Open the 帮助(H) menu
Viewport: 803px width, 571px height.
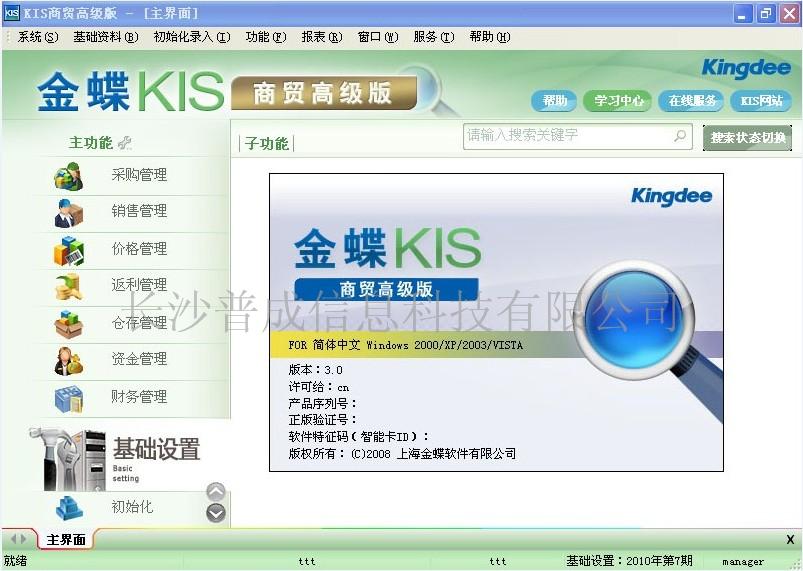[x=490, y=37]
